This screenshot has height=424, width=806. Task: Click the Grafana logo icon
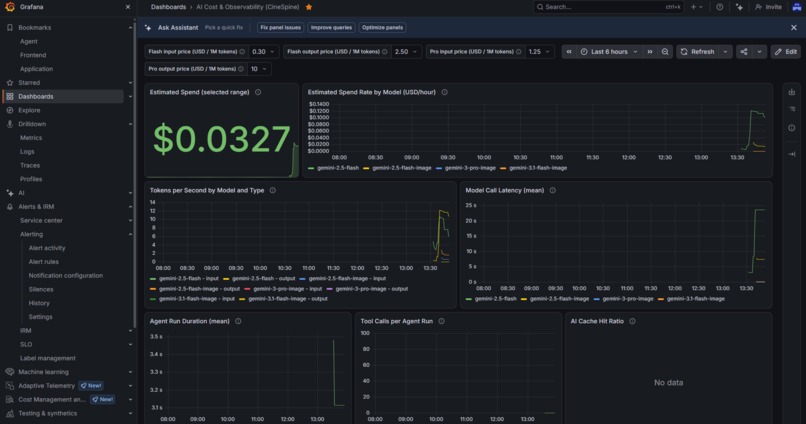pyautogui.click(x=10, y=7)
